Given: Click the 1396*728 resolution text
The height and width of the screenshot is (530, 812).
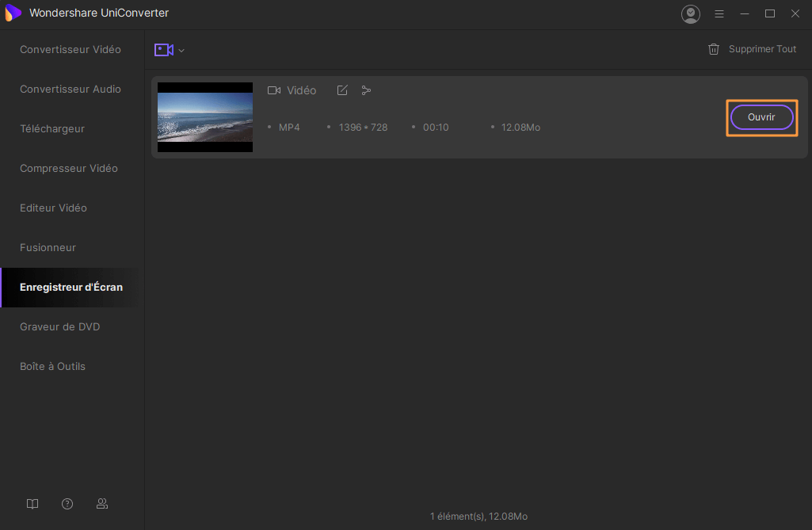Looking at the screenshot, I should 363,128.
